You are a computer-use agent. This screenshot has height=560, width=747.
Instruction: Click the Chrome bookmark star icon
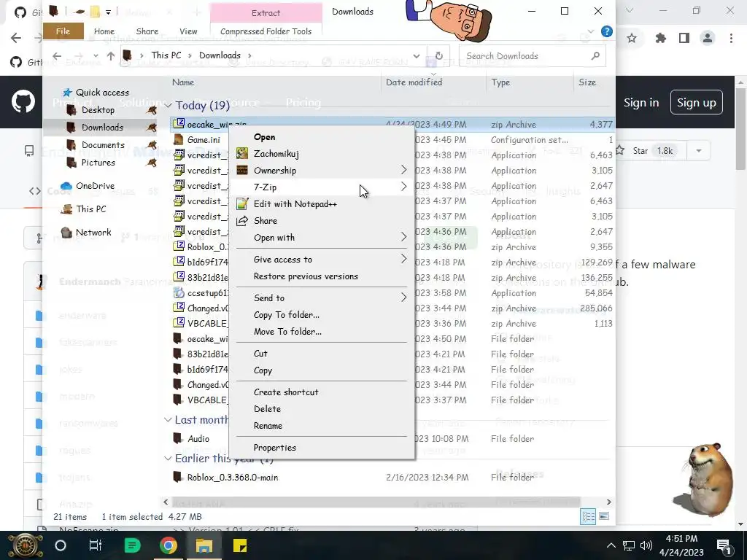(x=632, y=38)
